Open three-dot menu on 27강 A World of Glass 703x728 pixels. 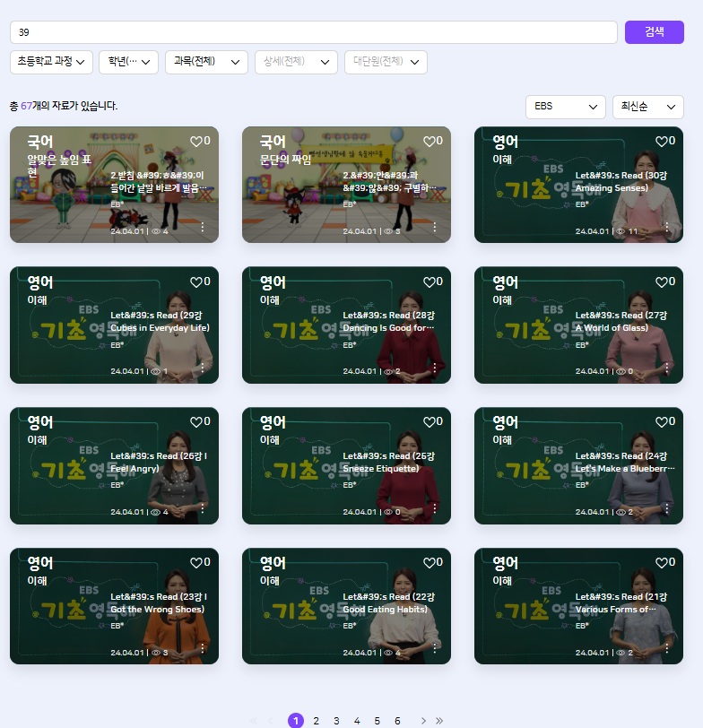click(x=667, y=368)
